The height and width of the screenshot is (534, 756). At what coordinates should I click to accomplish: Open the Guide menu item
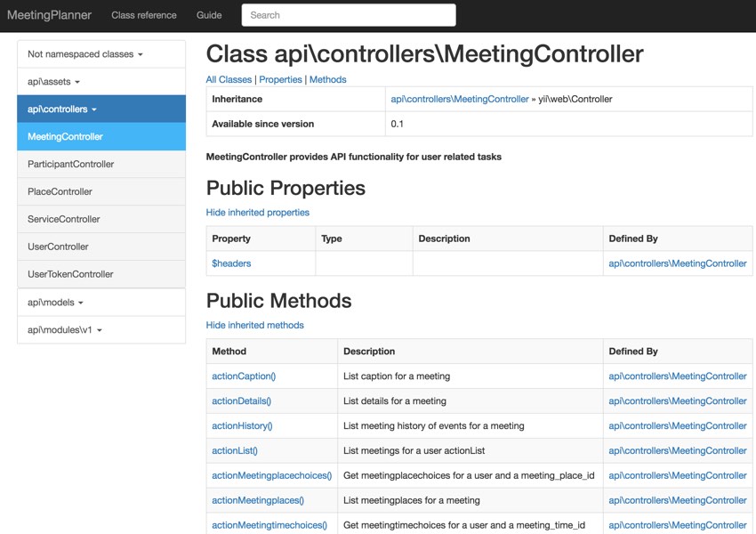pyautogui.click(x=209, y=15)
